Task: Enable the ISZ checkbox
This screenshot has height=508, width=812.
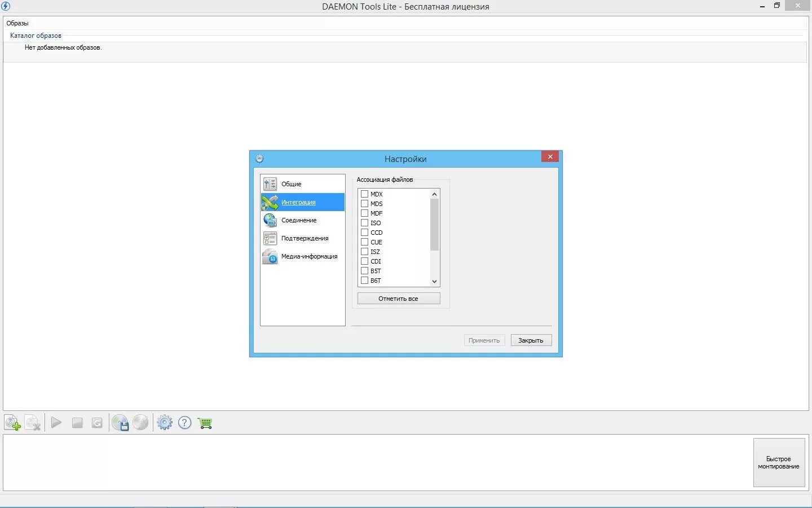Action: click(364, 251)
